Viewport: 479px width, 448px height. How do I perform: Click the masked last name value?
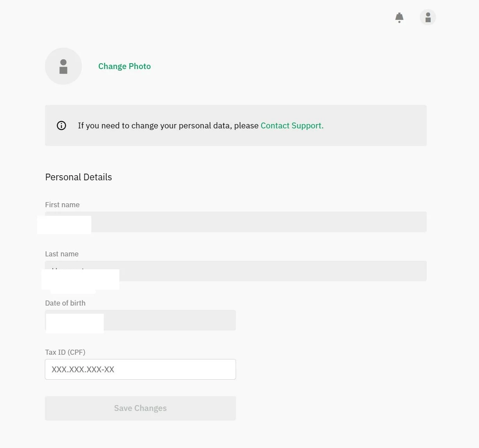tap(80, 279)
